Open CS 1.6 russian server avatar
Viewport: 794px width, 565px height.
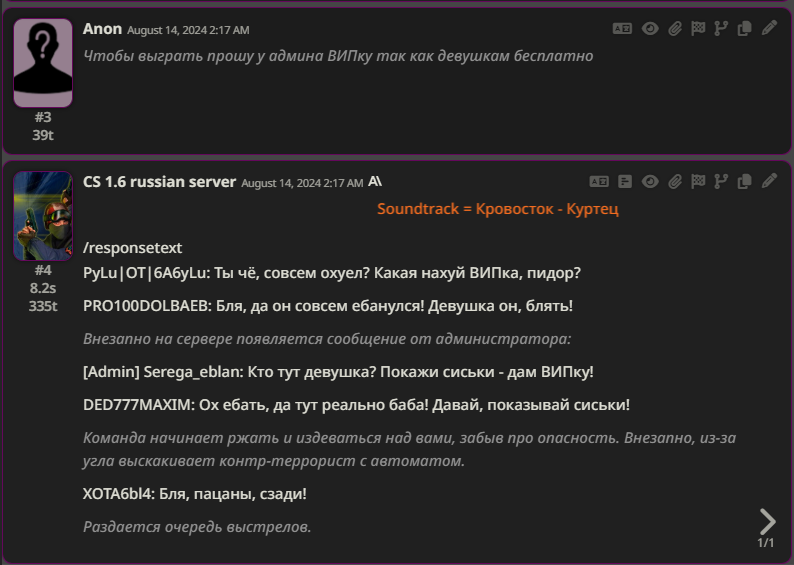(43, 215)
